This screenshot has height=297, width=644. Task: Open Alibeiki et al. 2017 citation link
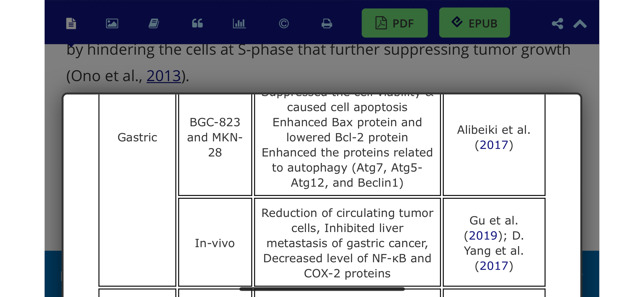[494, 145]
